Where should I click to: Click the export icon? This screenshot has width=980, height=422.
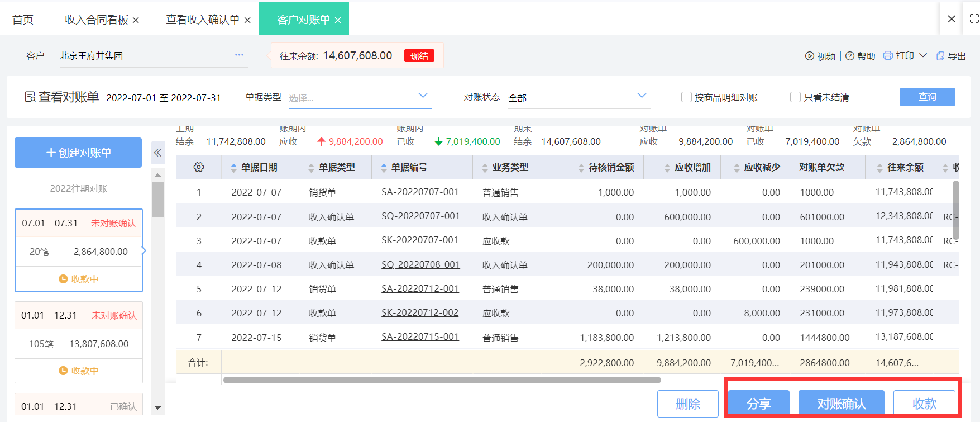click(940, 56)
